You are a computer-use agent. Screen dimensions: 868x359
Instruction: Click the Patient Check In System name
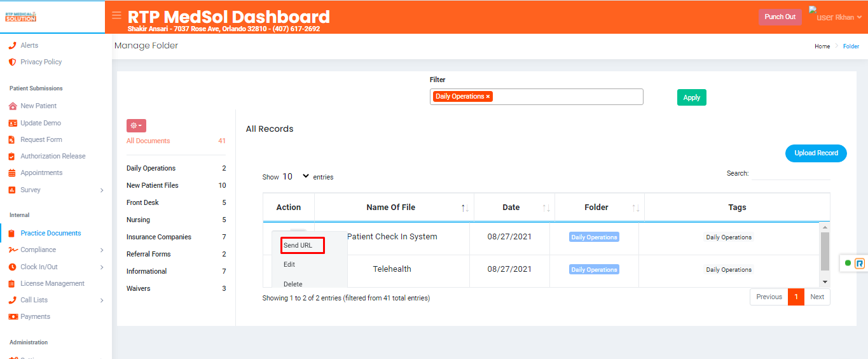point(392,237)
